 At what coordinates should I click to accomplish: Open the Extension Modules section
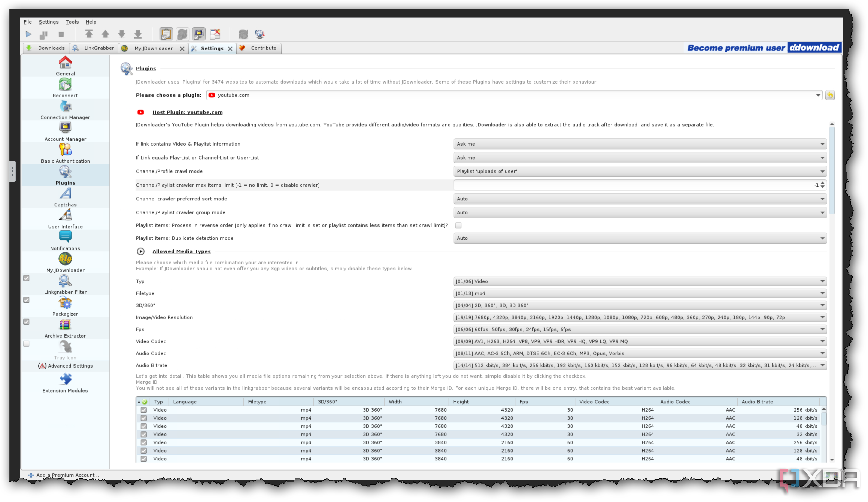pos(65,383)
